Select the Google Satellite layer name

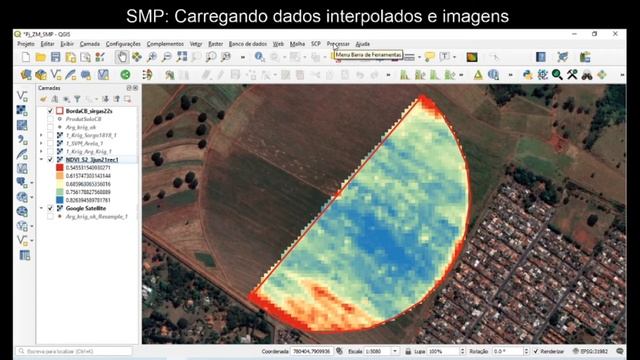point(86,208)
